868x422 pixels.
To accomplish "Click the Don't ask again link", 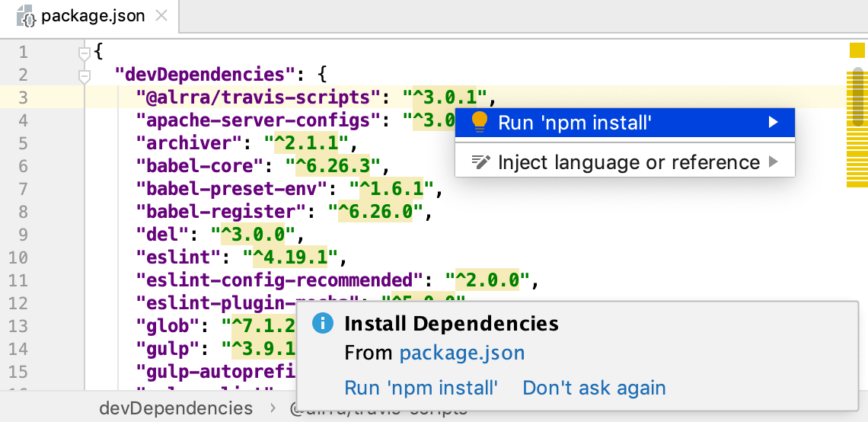I will click(x=594, y=388).
